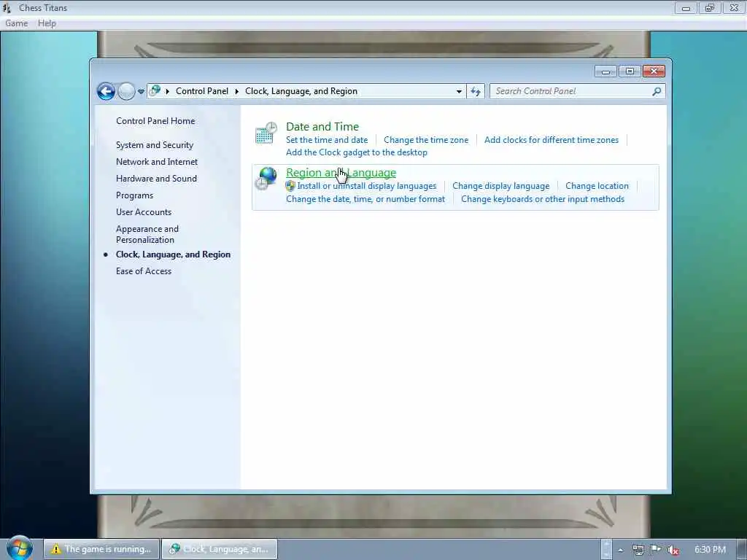Image resolution: width=747 pixels, height=560 pixels.
Task: Click the search magnifier icon
Action: tap(657, 91)
